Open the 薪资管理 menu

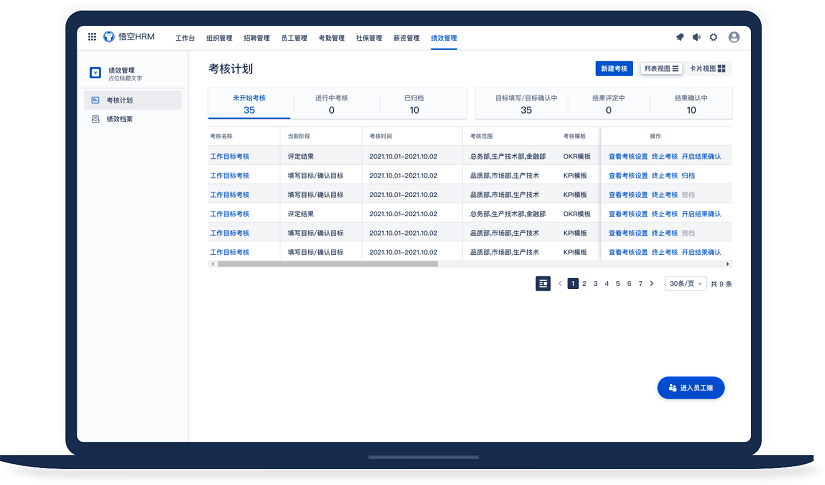(x=406, y=38)
